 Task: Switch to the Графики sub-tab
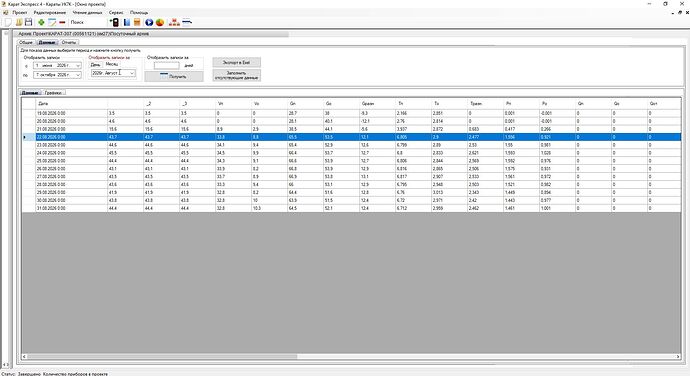coord(53,92)
